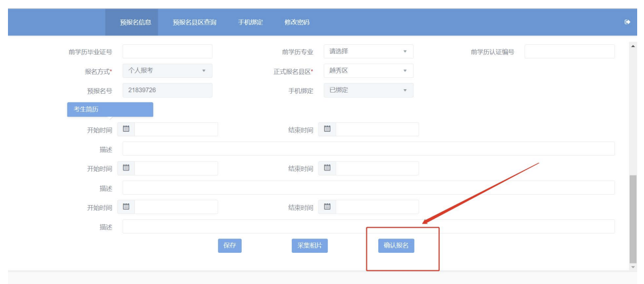The image size is (644, 284).
Task: Click the 前学历毕业证号 input field
Action: [167, 52]
